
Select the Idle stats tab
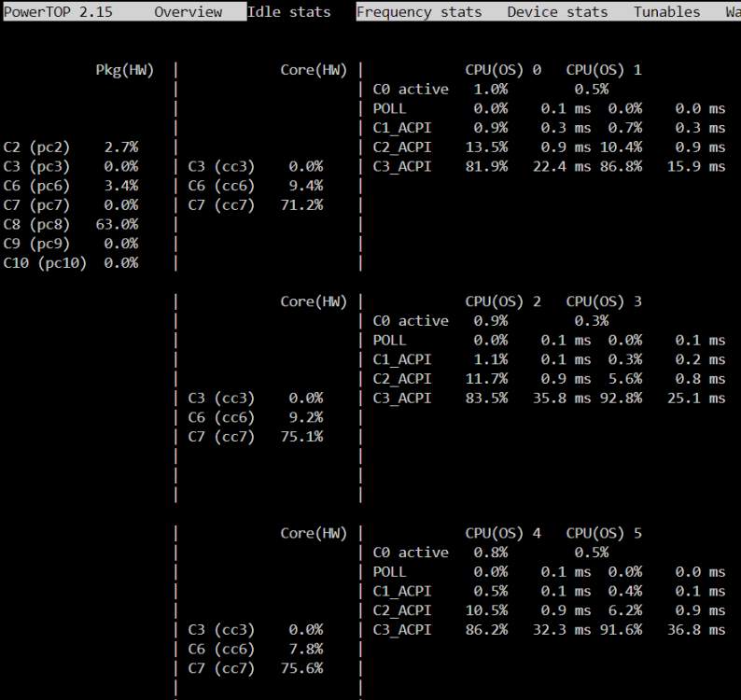(x=288, y=12)
